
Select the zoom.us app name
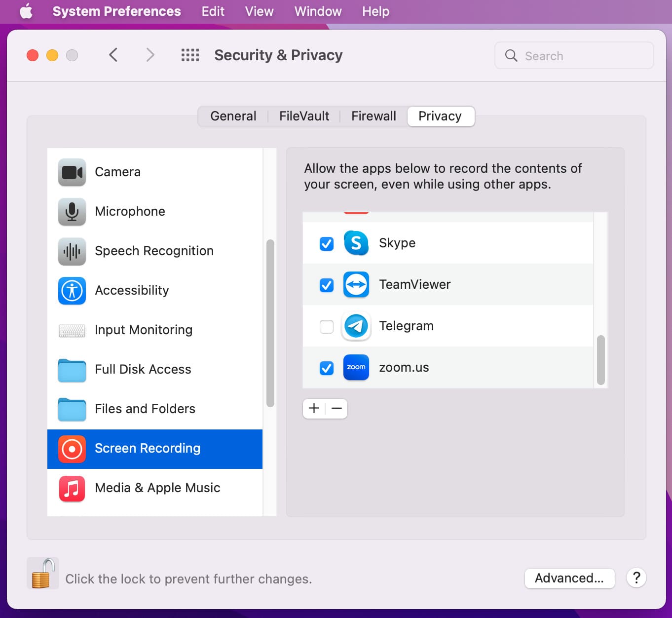pos(404,368)
